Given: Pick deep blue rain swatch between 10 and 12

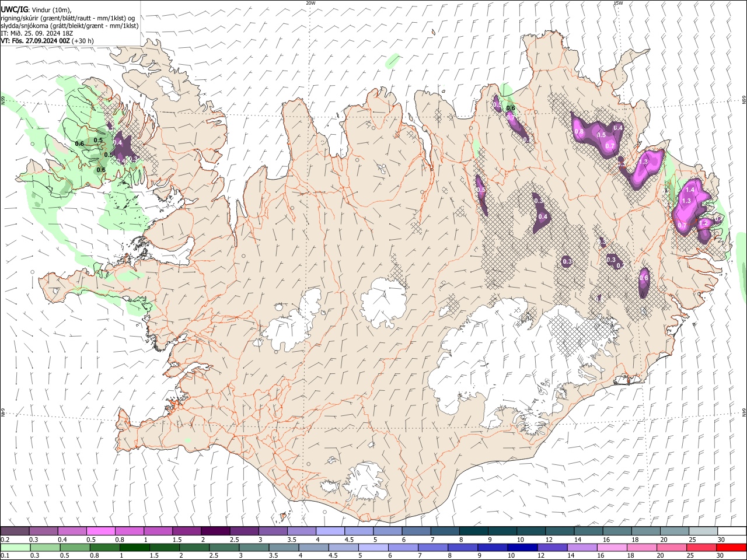Looking at the screenshot, I should 522,547.
